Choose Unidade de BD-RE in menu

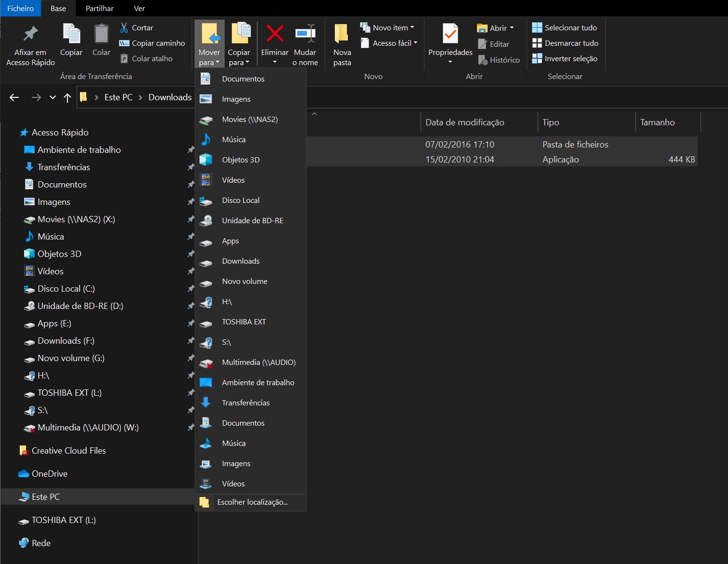(251, 220)
